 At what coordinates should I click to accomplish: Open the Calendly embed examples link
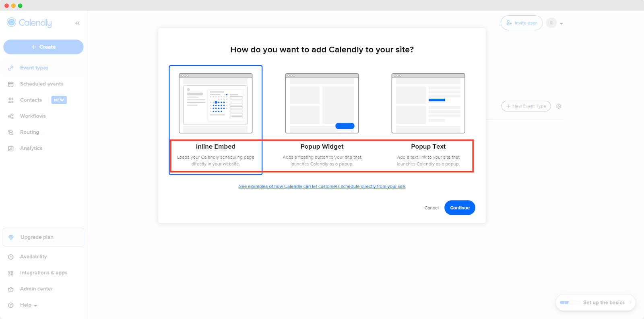click(322, 186)
